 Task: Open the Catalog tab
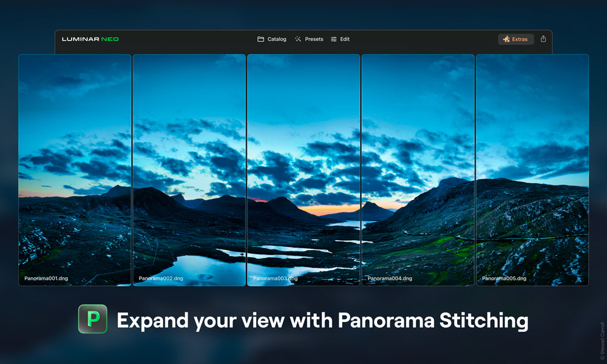point(272,39)
